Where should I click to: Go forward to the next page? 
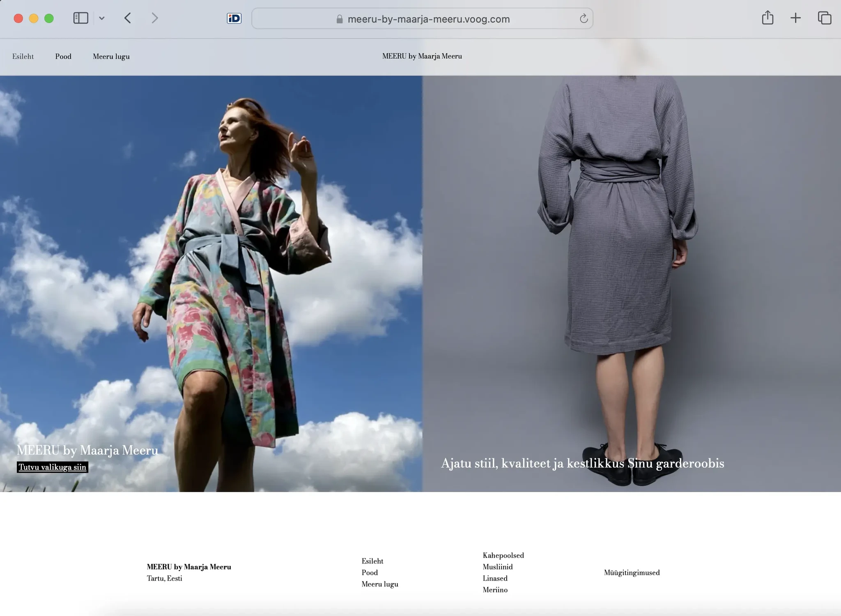(x=154, y=18)
